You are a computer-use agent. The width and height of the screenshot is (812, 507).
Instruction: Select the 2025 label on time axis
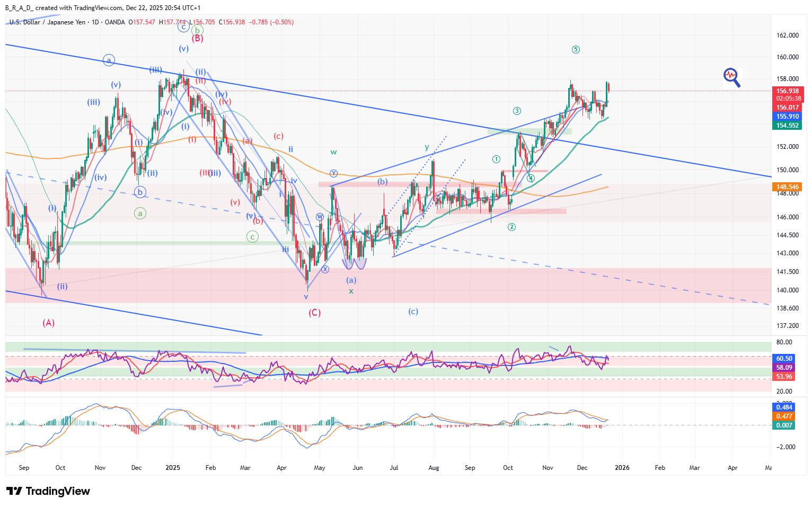(173, 468)
